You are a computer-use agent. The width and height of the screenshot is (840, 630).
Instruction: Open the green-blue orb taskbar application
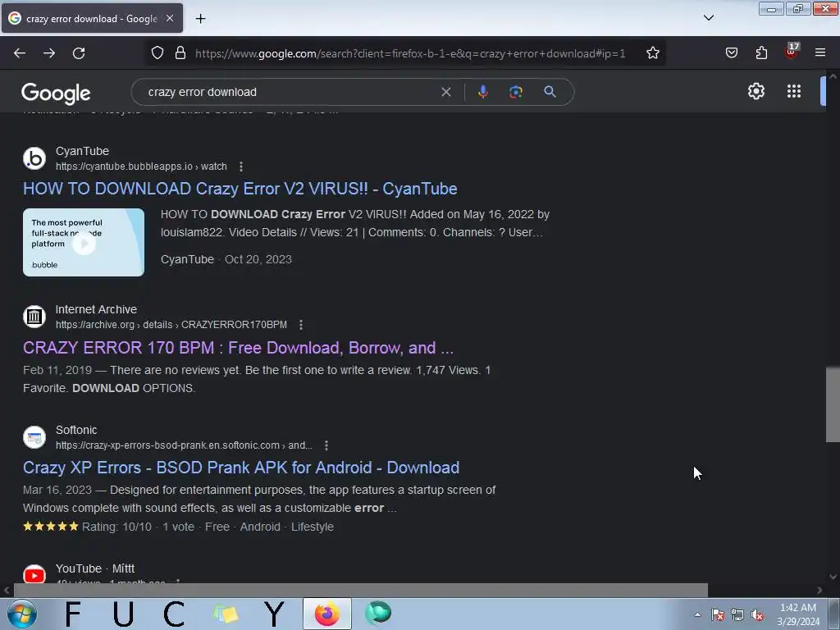tap(378, 614)
